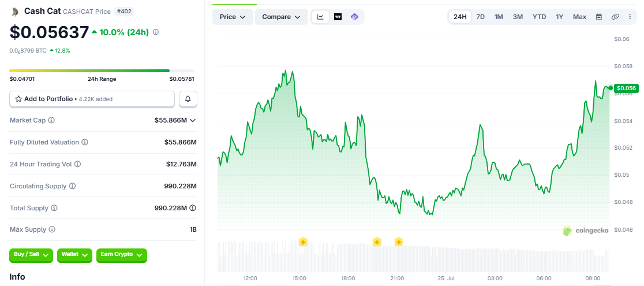
Task: Show Fully Diluted Valuation info icon
Action: point(84,142)
